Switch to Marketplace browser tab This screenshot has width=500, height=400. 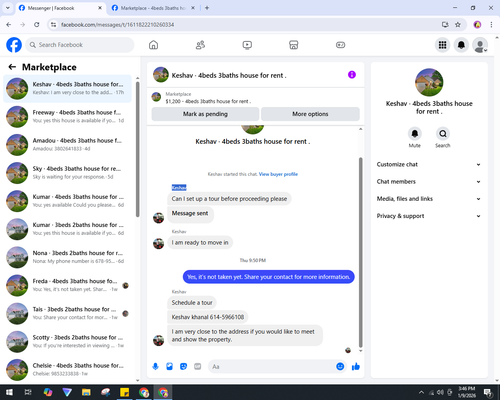(152, 8)
